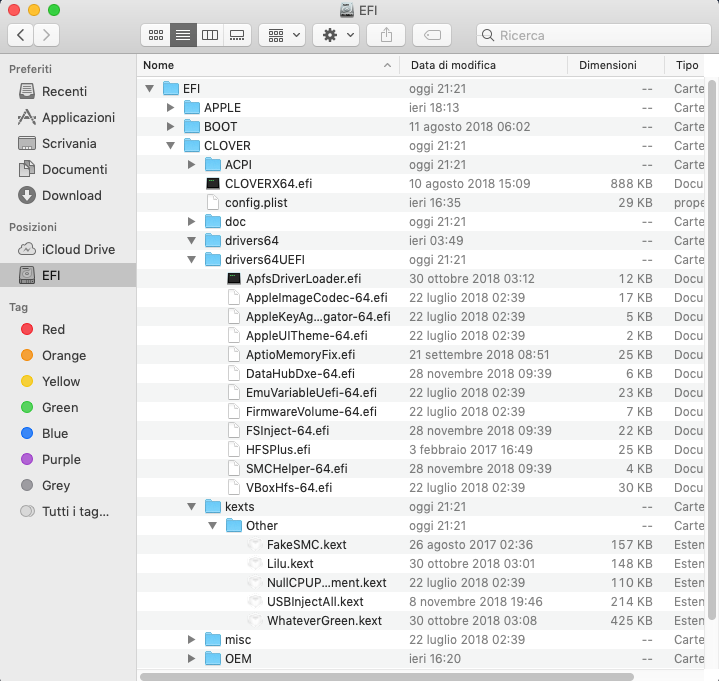
Task: Collapse the kexts folder
Action: coord(192,506)
